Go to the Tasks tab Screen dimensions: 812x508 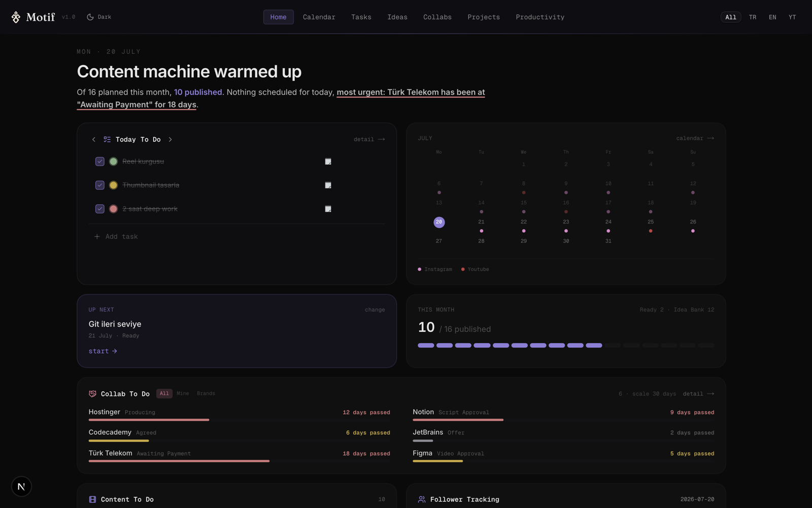361,17
